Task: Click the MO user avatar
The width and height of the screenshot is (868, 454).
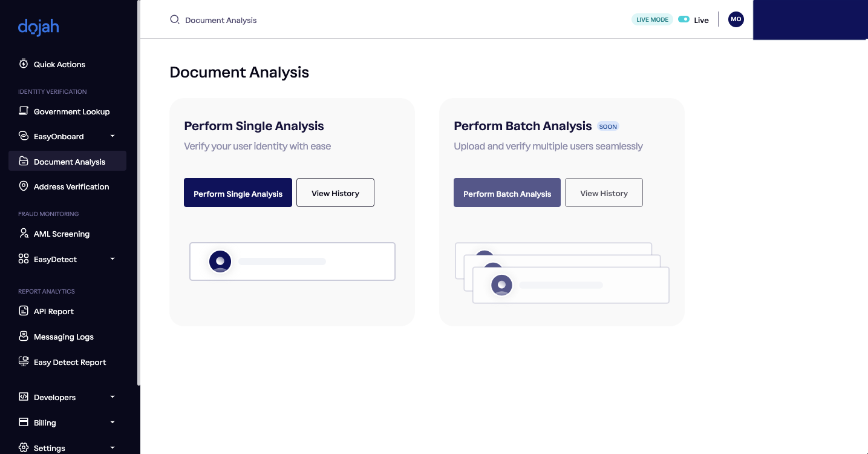Action: click(x=736, y=19)
